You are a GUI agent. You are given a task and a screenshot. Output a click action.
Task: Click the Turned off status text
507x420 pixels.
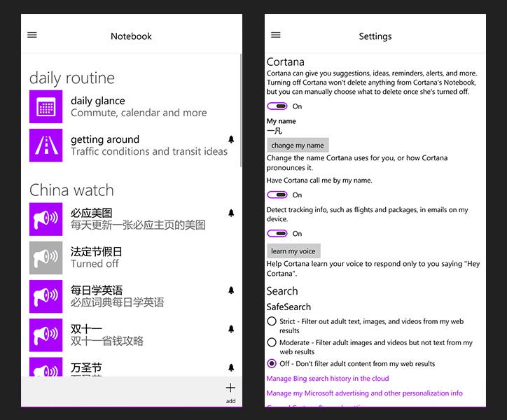tap(95, 263)
